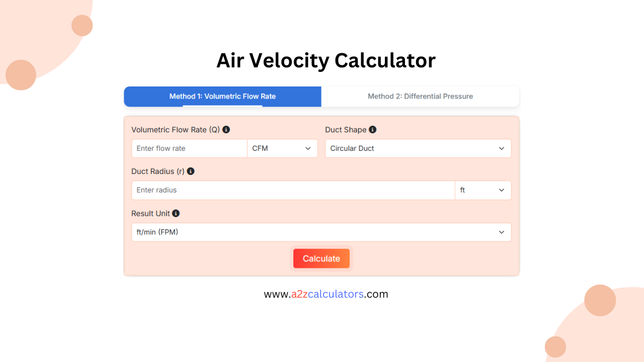Click the Air Velocity Calculator heading
Viewport: 644px width, 362px height.
(326, 60)
